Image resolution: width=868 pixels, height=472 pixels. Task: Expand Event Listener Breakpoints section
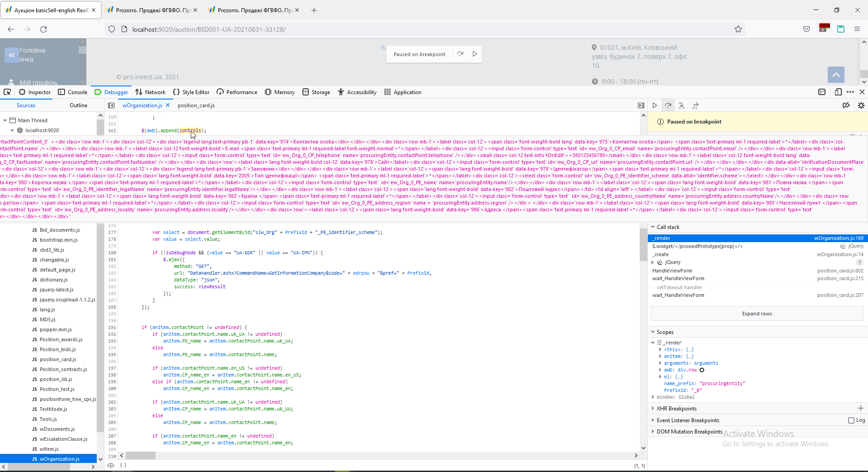coord(653,420)
